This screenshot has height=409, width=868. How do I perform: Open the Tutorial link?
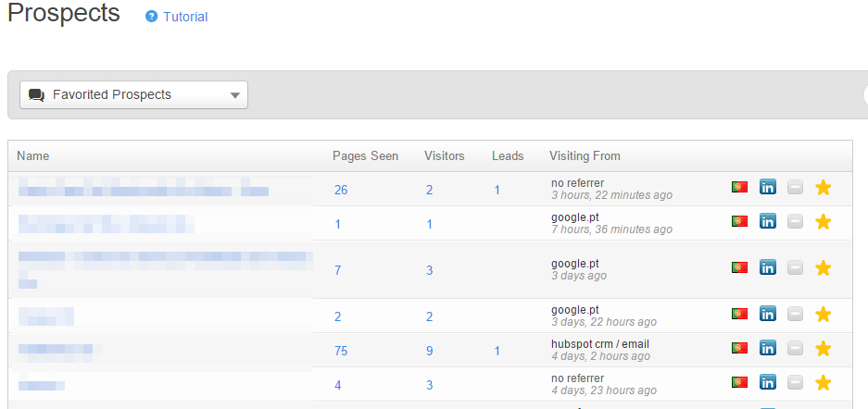[x=185, y=17]
